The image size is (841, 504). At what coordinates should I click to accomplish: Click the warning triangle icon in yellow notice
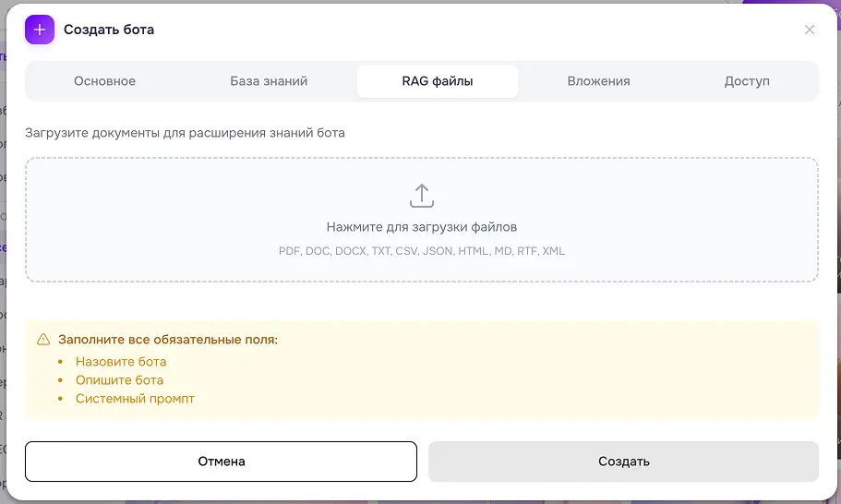42,340
